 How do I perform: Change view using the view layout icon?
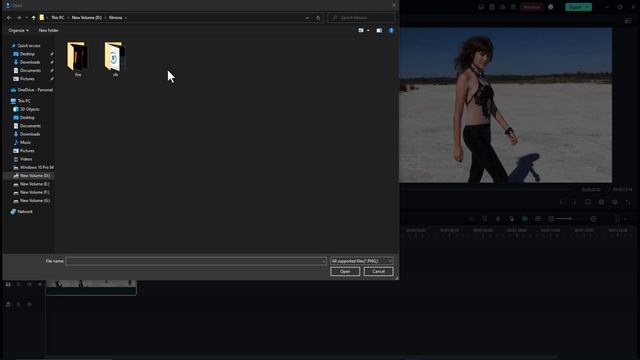click(x=361, y=31)
